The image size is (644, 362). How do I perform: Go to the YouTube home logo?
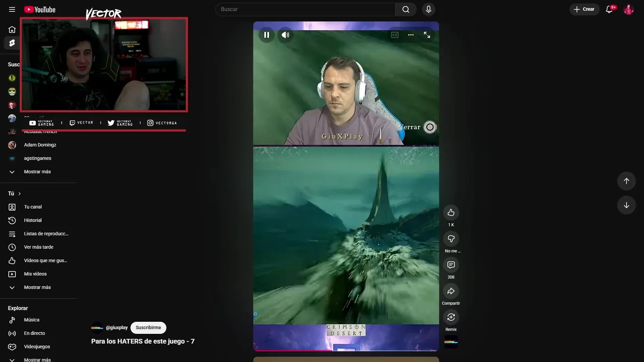[40, 10]
